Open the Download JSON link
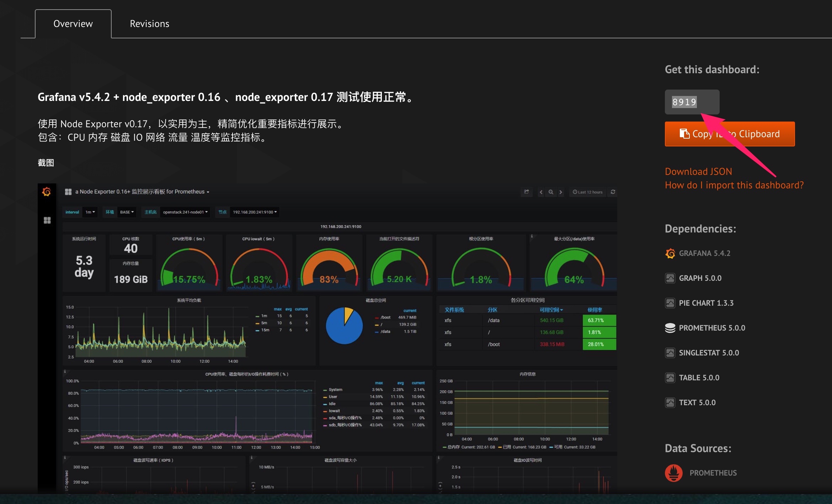This screenshot has width=832, height=504. tap(698, 172)
